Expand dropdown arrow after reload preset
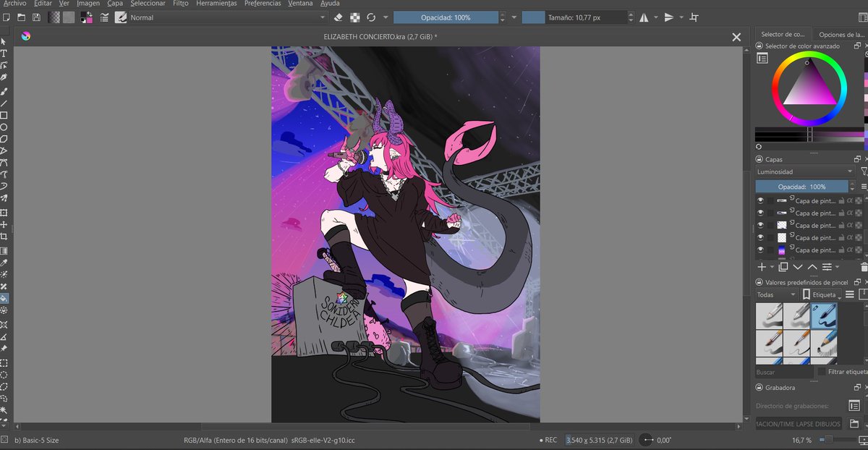 click(386, 17)
